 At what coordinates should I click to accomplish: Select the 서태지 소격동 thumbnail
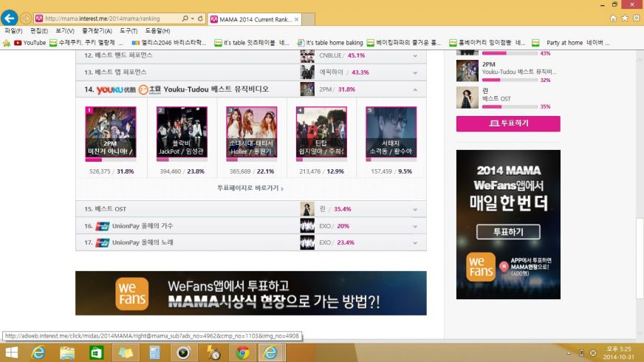[x=391, y=132]
